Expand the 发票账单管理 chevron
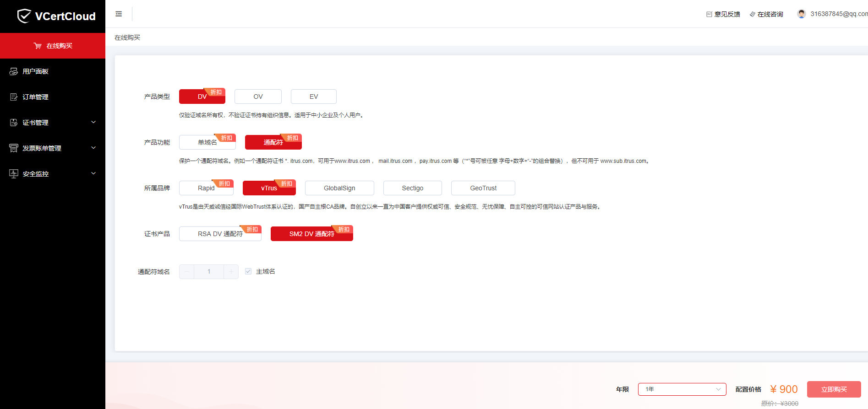 click(x=93, y=148)
